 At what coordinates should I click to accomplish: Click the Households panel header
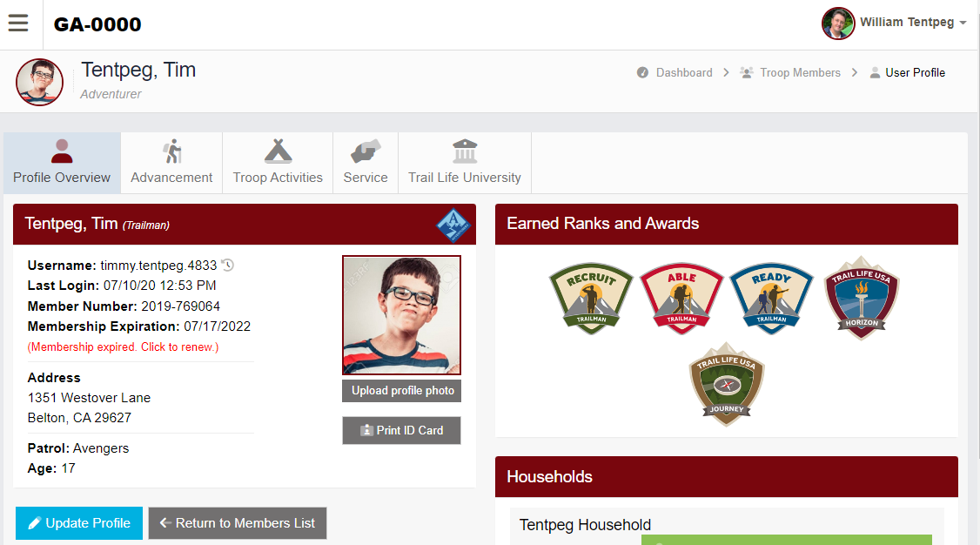(x=726, y=477)
